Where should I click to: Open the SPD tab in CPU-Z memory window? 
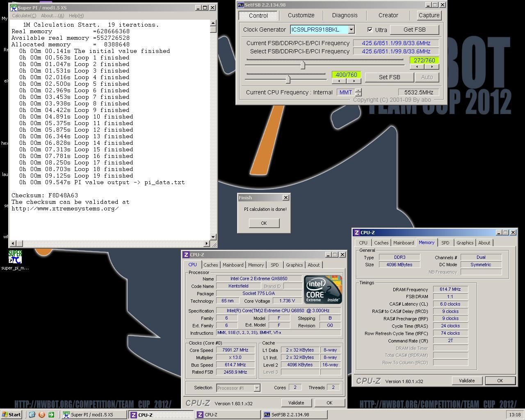(x=445, y=243)
